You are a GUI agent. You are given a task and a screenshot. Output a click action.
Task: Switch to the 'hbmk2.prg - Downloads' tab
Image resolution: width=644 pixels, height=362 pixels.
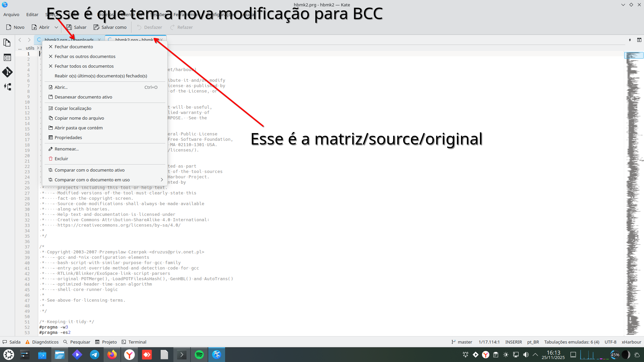(69, 40)
